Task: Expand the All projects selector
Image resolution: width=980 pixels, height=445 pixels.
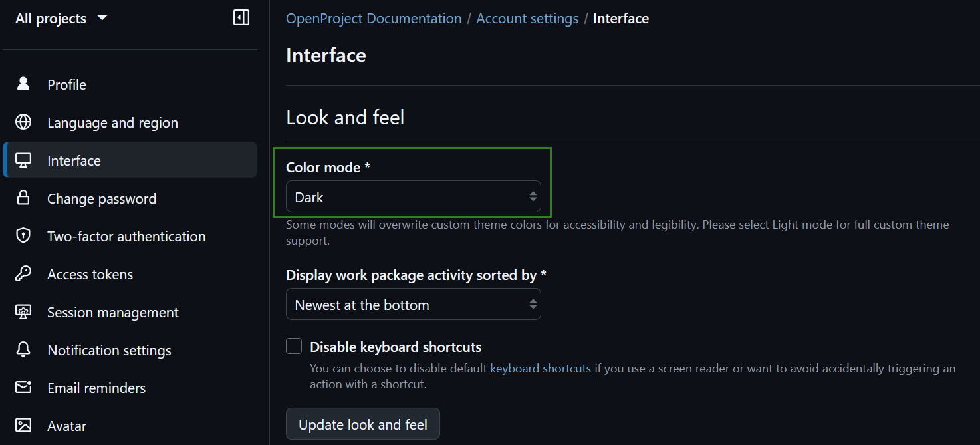Action: click(61, 18)
